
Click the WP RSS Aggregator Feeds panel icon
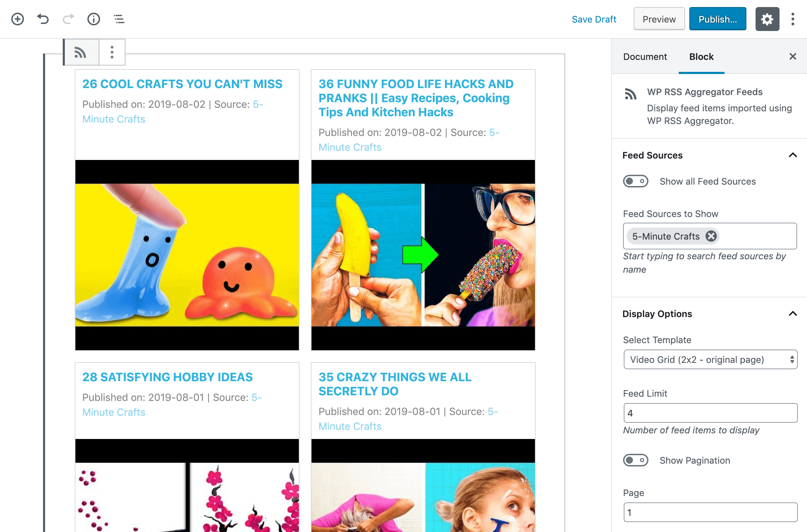pyautogui.click(x=630, y=94)
